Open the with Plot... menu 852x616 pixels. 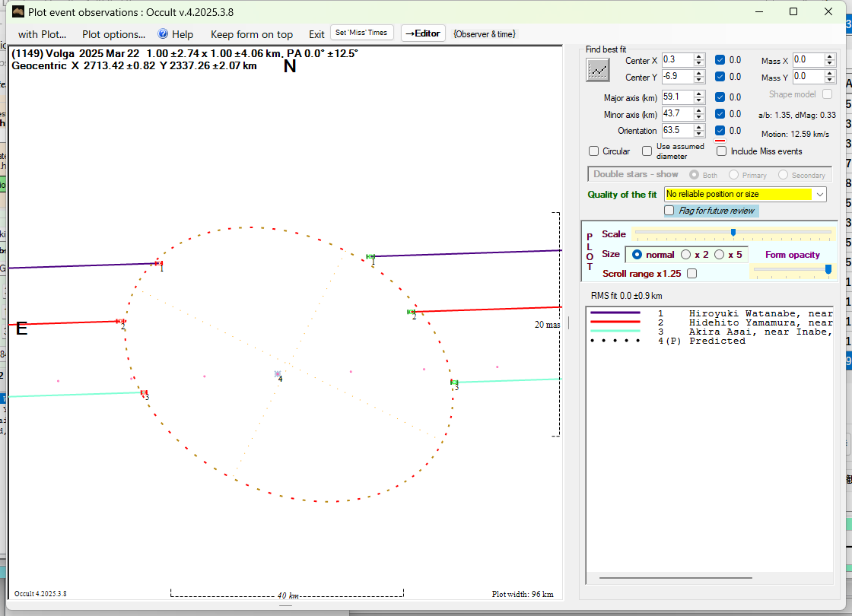(x=42, y=34)
